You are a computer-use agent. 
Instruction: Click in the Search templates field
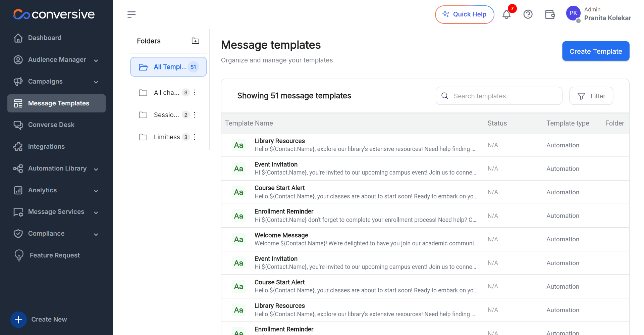499,96
